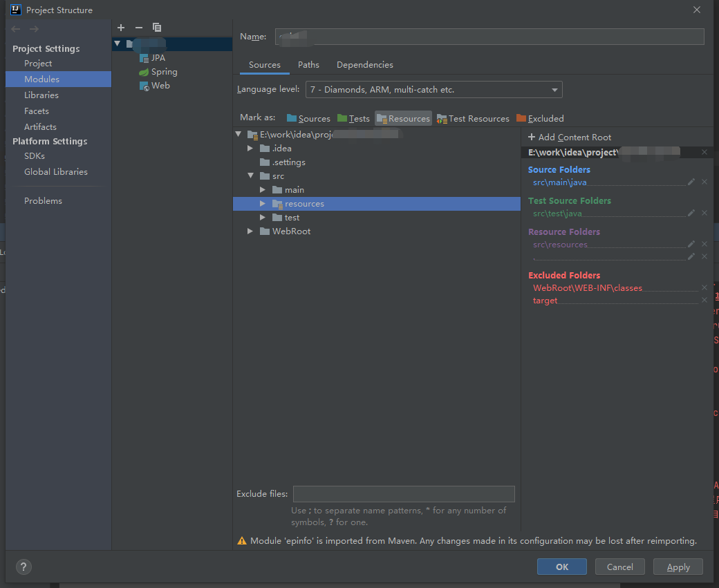The width and height of the screenshot is (719, 588).
Task: Mark folder as Excluded
Action: (x=540, y=119)
